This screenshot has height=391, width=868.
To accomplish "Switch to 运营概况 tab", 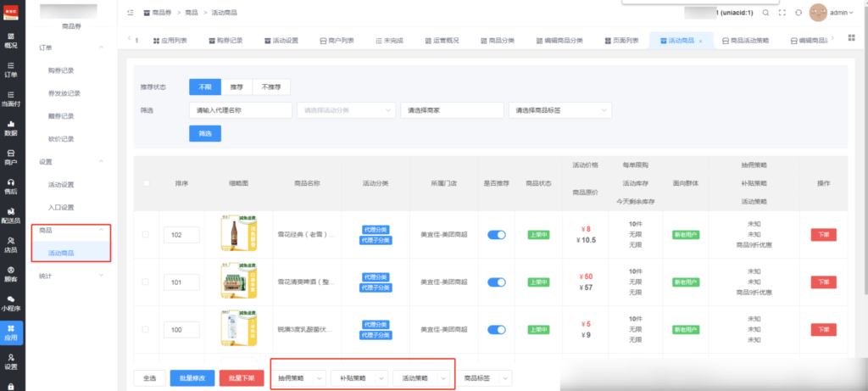I will pyautogui.click(x=442, y=41).
